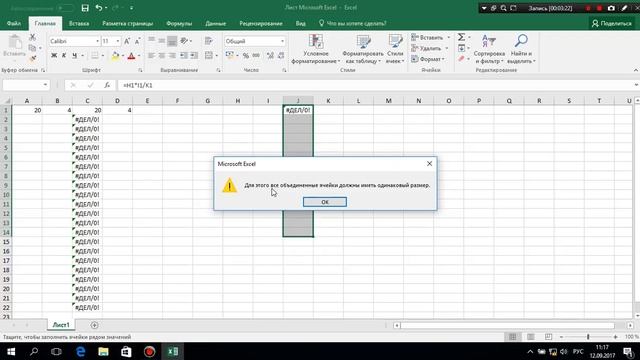This screenshot has width=640, height=360.
Task: Click the percent style icon
Action: [246, 56]
